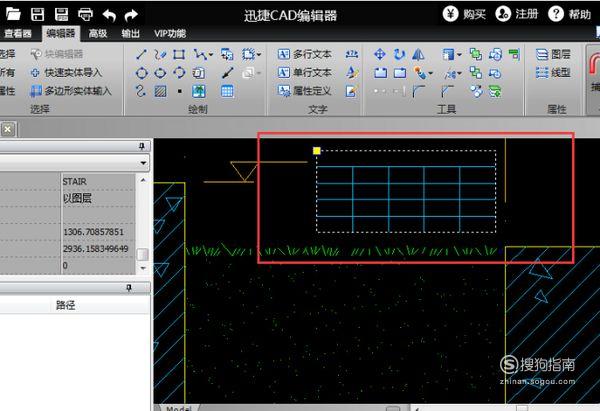Select the Ellipse drawing tool
Viewport: 600px width, 411px height.
[x=160, y=73]
